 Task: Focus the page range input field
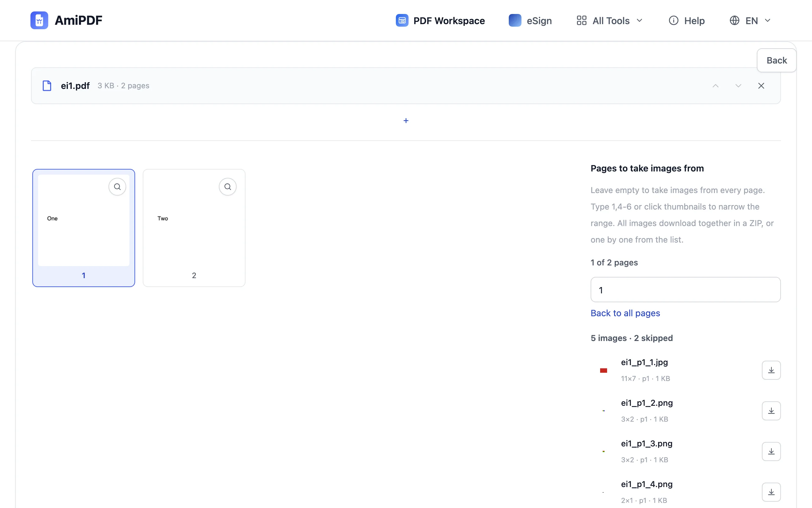pyautogui.click(x=685, y=290)
